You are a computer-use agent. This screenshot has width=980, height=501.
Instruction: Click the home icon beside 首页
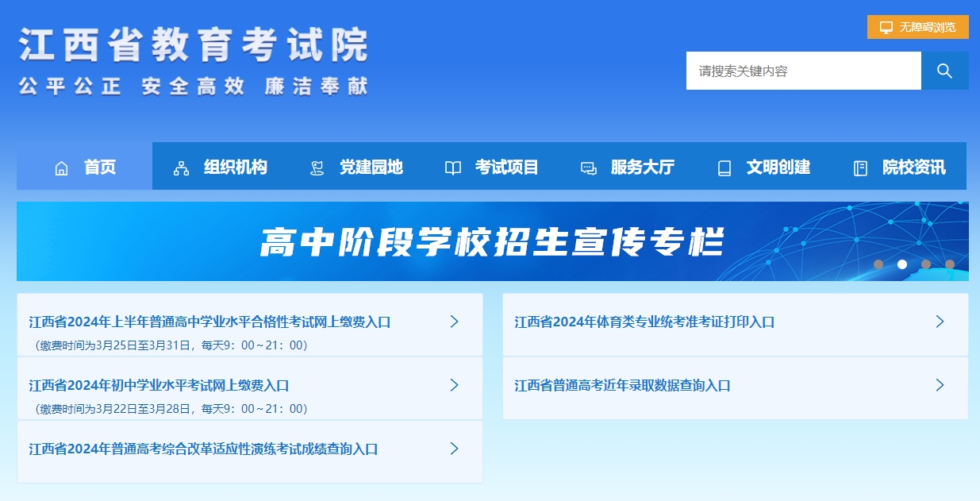click(62, 167)
